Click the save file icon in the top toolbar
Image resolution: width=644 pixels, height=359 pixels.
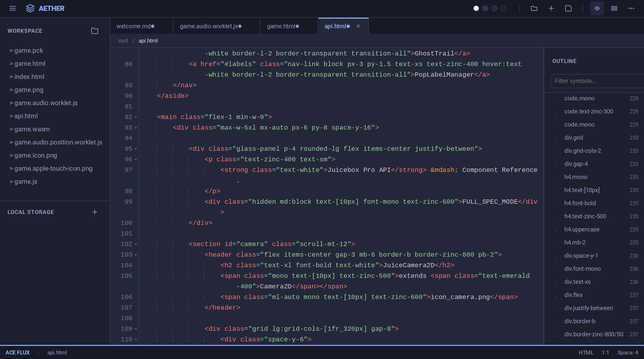coord(568,8)
